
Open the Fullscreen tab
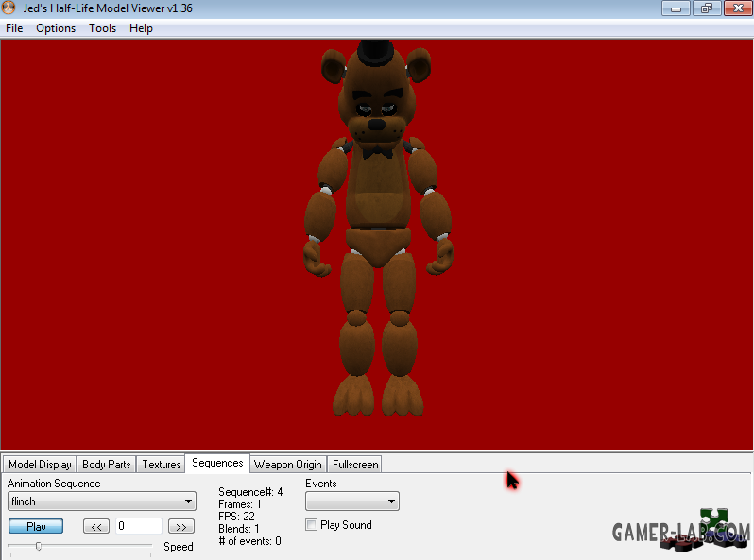355,465
